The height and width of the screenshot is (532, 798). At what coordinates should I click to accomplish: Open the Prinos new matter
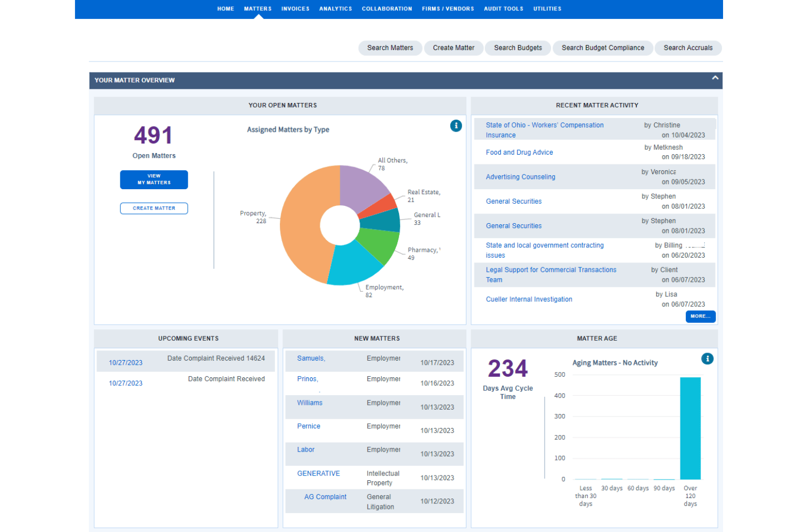coord(307,379)
